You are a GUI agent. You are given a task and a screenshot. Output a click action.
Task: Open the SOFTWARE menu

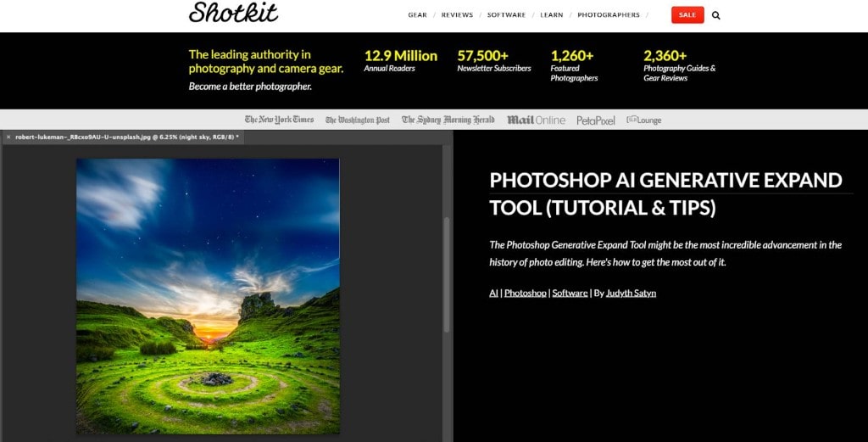click(x=507, y=15)
